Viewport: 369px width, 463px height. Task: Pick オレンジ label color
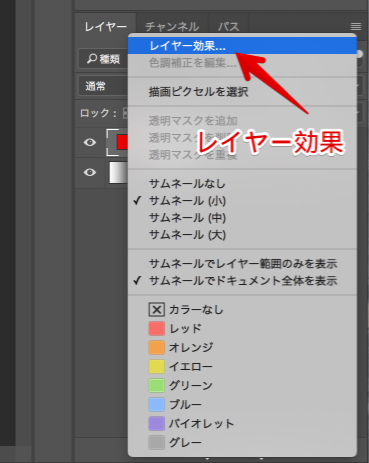[242, 348]
